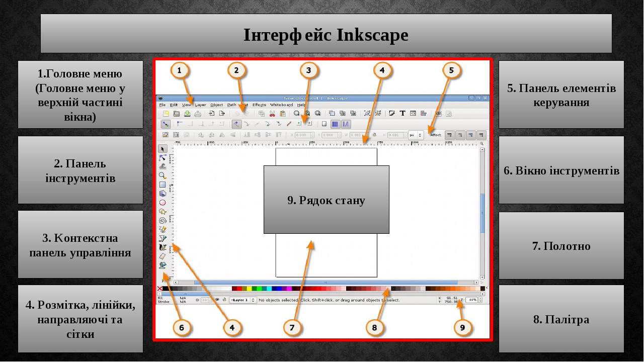Toggle the snap nodes button
The image size is (644, 362).
point(237,124)
